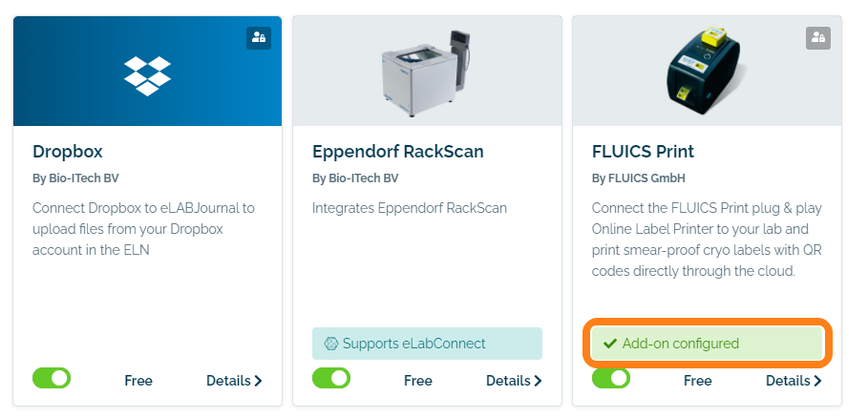Click the Eppendorf RackScan title

tap(398, 151)
